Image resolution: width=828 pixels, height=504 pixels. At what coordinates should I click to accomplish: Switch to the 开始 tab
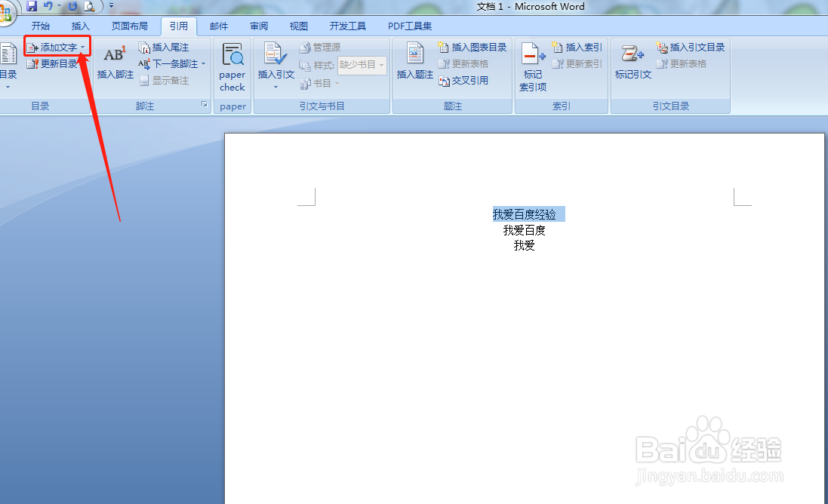coord(40,26)
